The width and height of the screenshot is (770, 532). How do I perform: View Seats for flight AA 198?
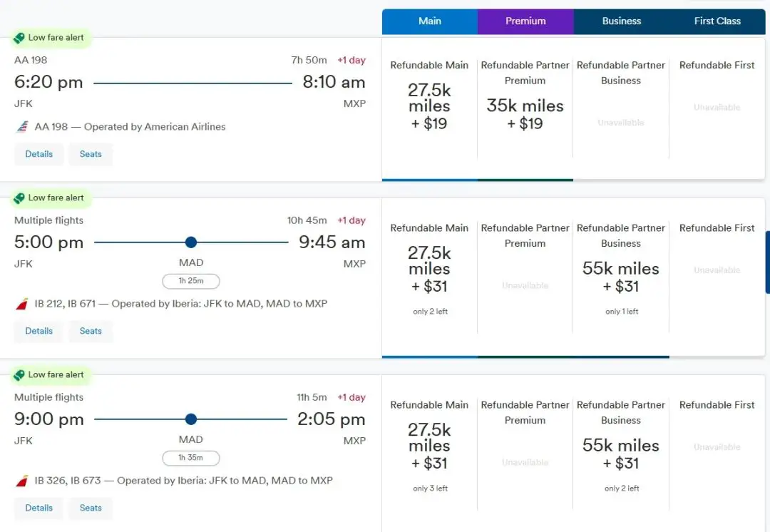tap(91, 154)
